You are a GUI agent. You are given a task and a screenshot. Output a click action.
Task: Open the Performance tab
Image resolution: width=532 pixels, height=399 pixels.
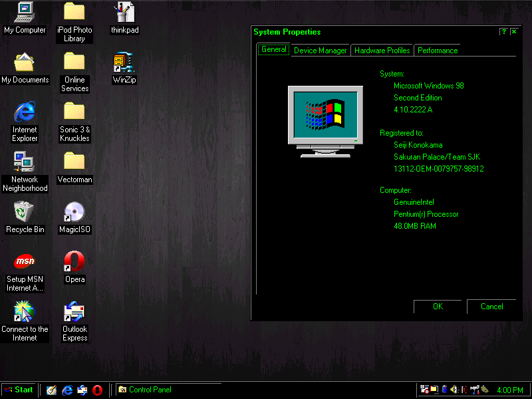(438, 51)
